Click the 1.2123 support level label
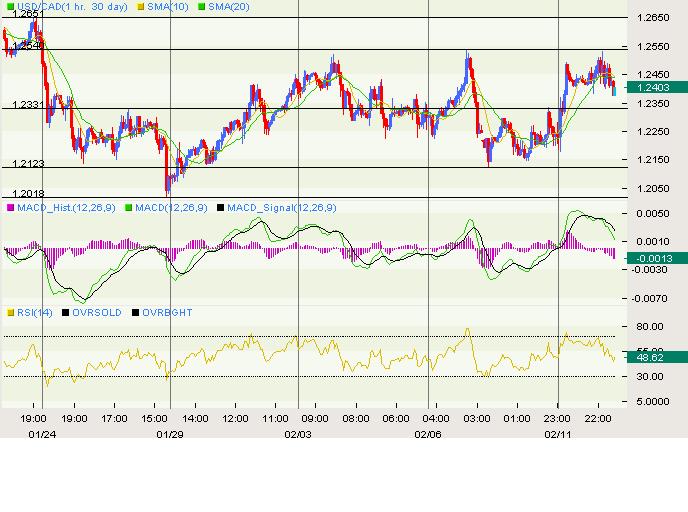The height and width of the screenshot is (512, 688). 29,164
